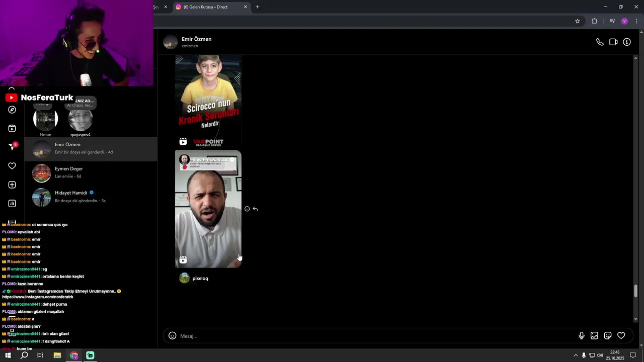Open the Instagram Explore compass icon
This screenshot has height=362, width=644.
click(x=12, y=110)
